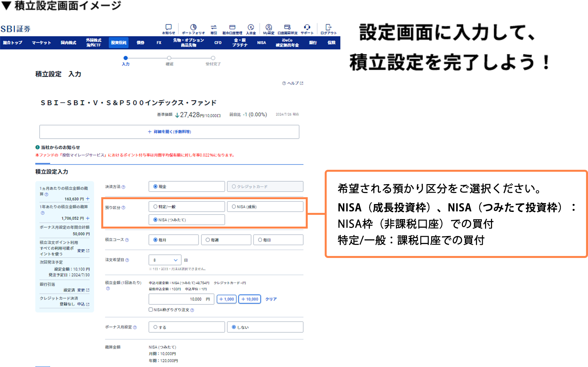Image resolution: width=588 pixels, height=367 pixels.
Task: Select 毎月 accumulation course
Action: pos(173,240)
